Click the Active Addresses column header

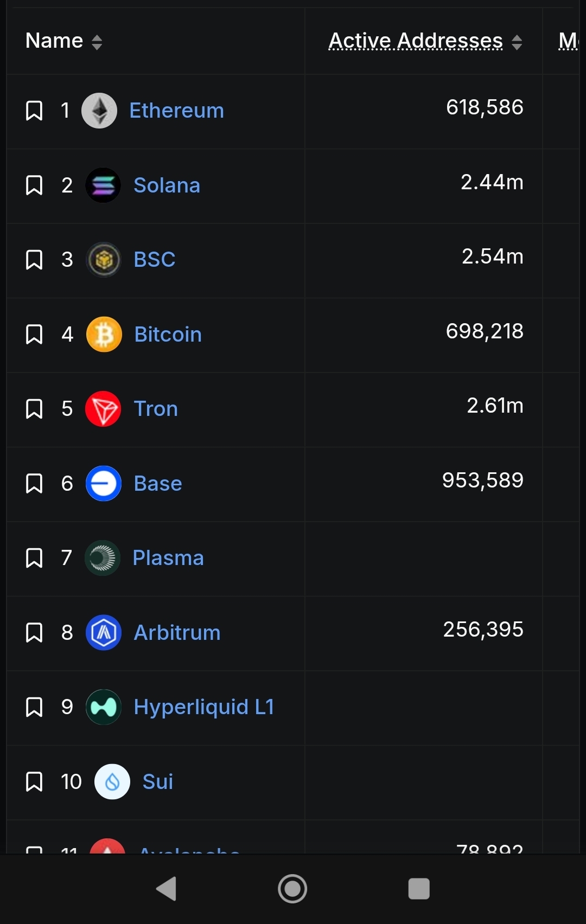point(416,41)
